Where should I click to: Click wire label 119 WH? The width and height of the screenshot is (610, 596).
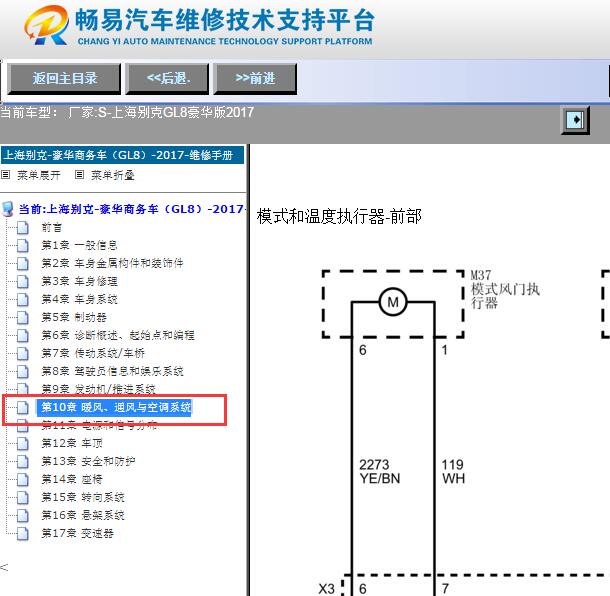click(x=453, y=472)
